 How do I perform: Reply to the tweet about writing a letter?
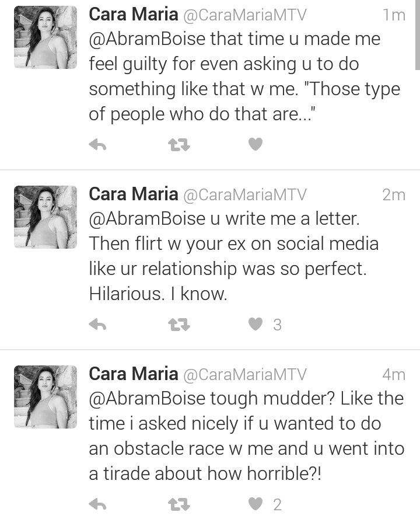[97, 325]
